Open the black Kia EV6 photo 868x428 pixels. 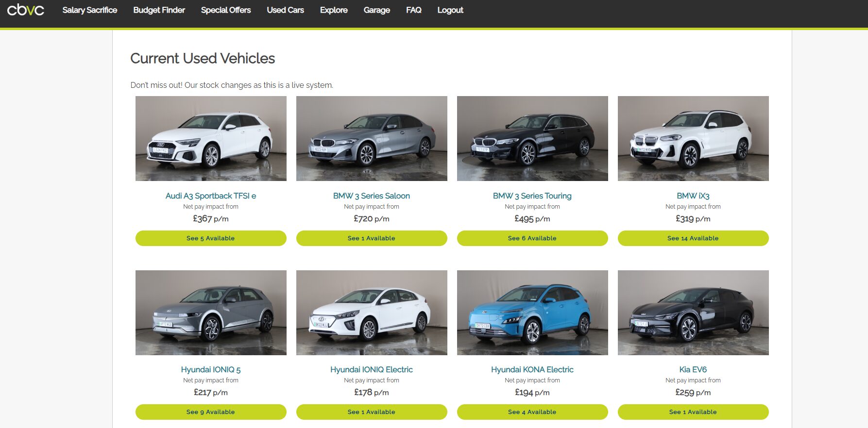(x=693, y=313)
